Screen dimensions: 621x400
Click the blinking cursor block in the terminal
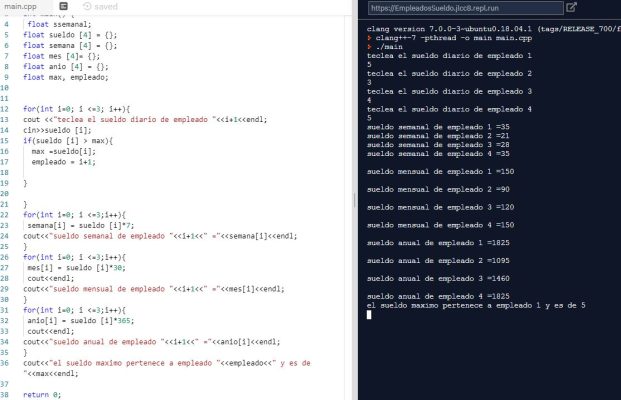pyautogui.click(x=370, y=314)
